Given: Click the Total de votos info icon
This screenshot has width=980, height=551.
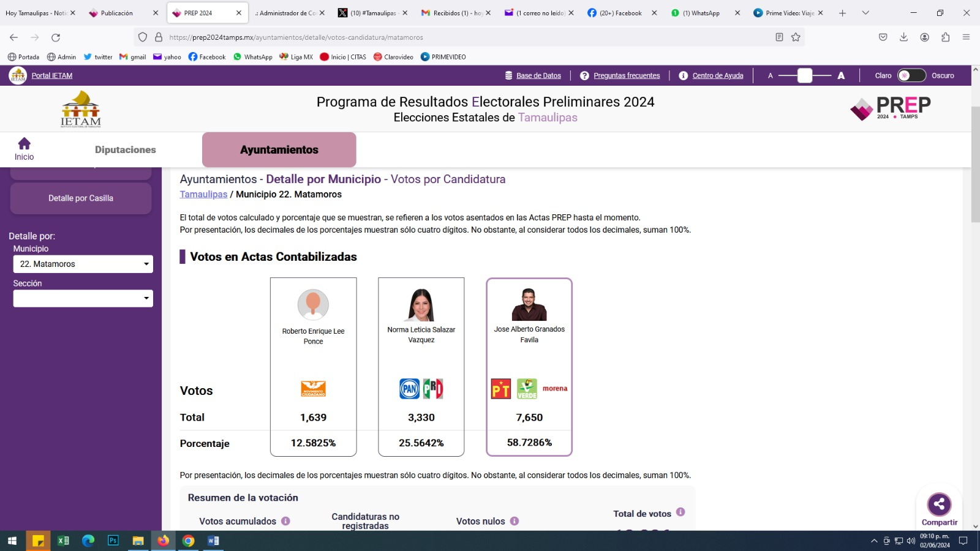Looking at the screenshot, I should click(680, 512).
